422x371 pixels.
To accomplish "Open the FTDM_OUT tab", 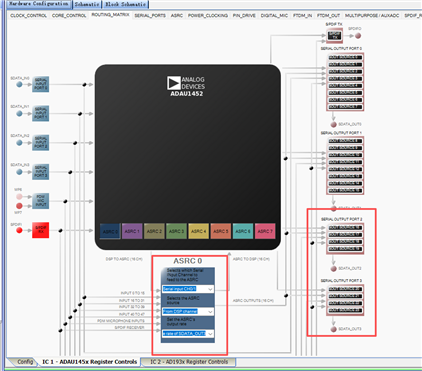I will pyautogui.click(x=328, y=16).
